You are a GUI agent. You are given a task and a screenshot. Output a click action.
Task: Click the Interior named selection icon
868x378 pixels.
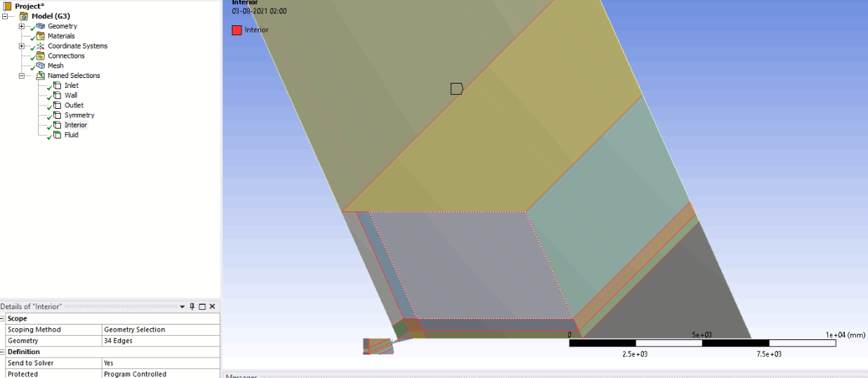(x=58, y=125)
